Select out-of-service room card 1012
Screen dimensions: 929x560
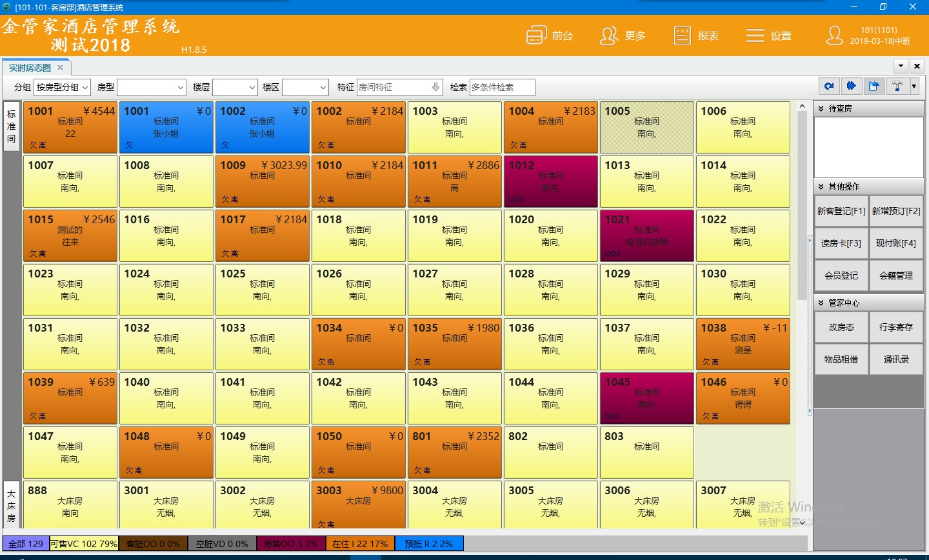[551, 181]
